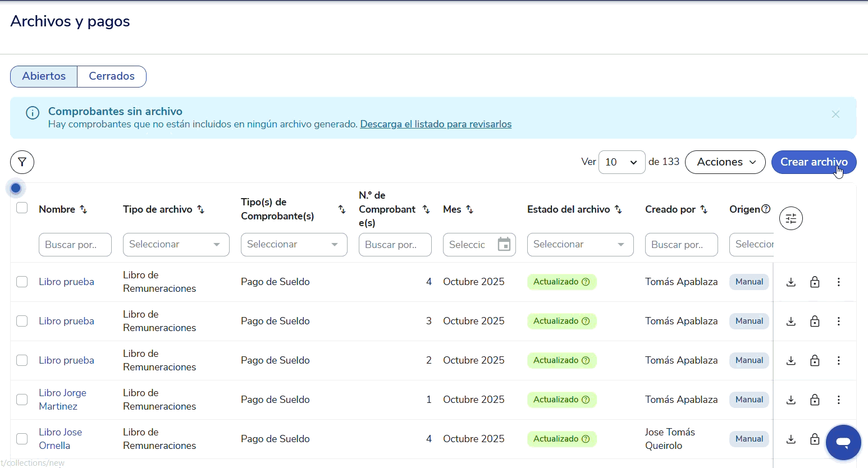Sort by Tipo de archivo column
868x468 pixels.
(x=201, y=209)
